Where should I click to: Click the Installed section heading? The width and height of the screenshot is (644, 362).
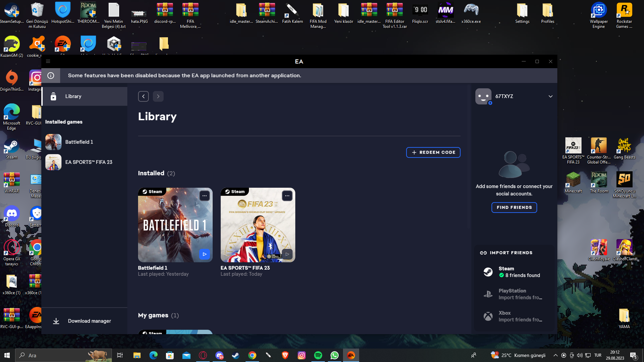tap(151, 173)
